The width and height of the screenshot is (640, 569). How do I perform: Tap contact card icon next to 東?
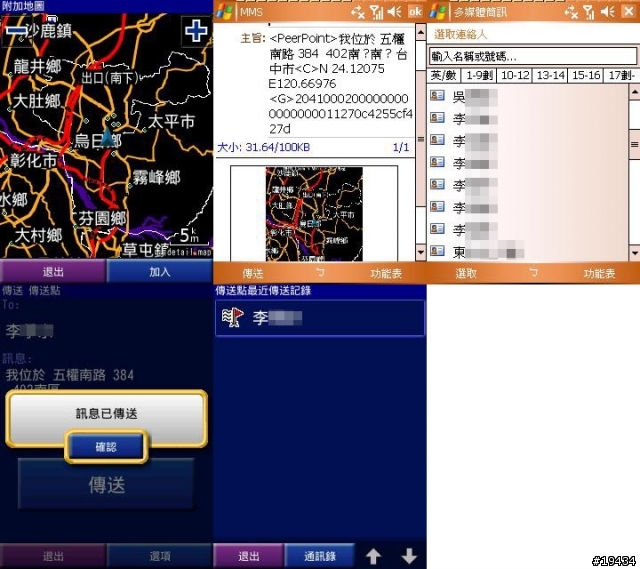[x=437, y=251]
